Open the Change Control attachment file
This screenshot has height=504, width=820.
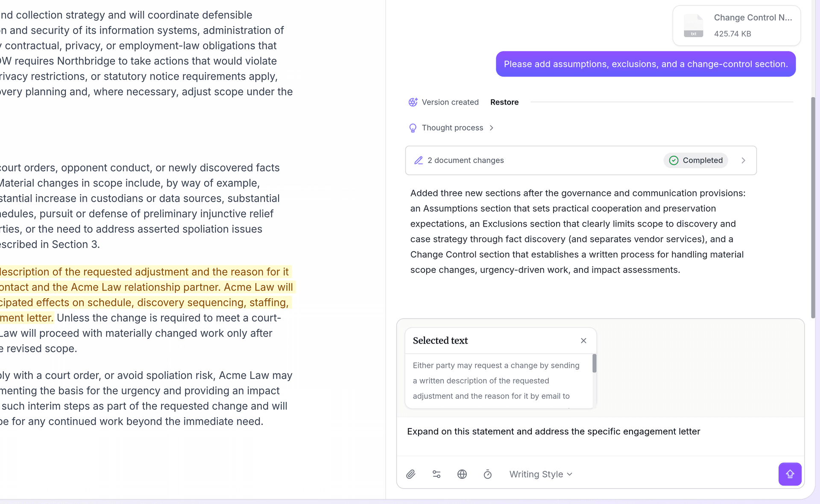click(x=736, y=26)
